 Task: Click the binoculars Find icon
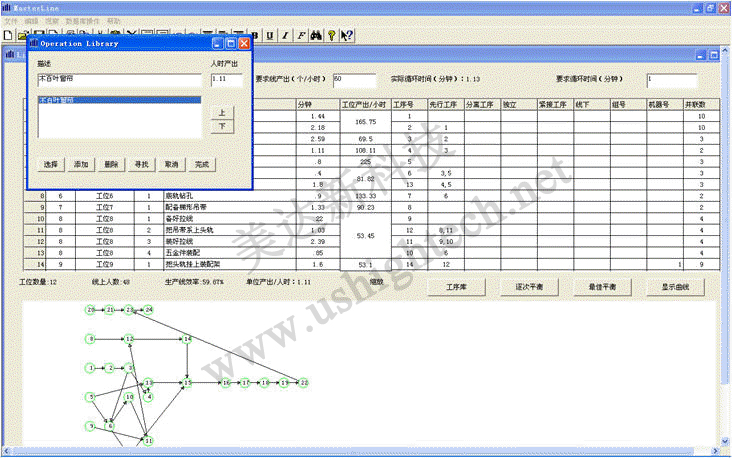[316, 35]
